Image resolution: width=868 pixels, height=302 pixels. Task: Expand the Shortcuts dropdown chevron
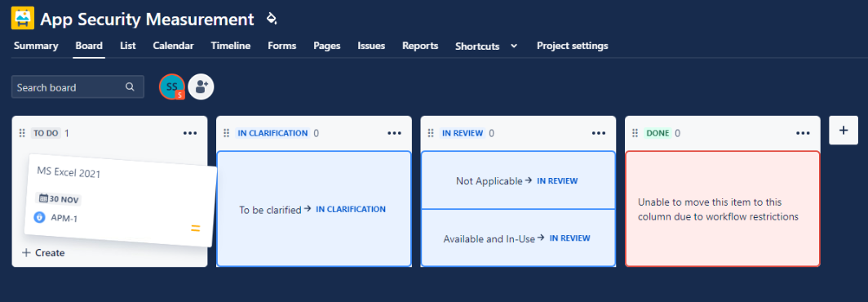click(514, 46)
